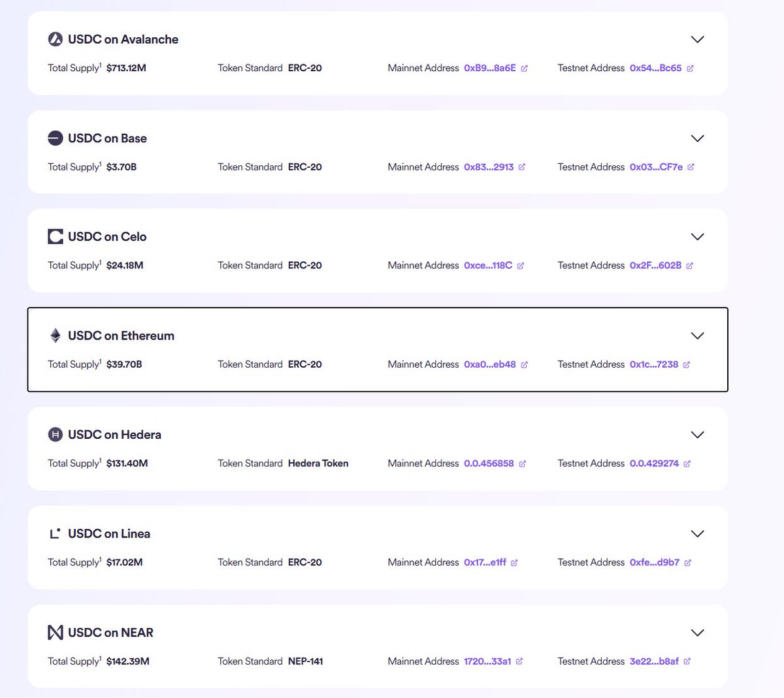Open NEAR testnet address 3e22...b8af
This screenshot has width=784, height=698.
click(654, 661)
